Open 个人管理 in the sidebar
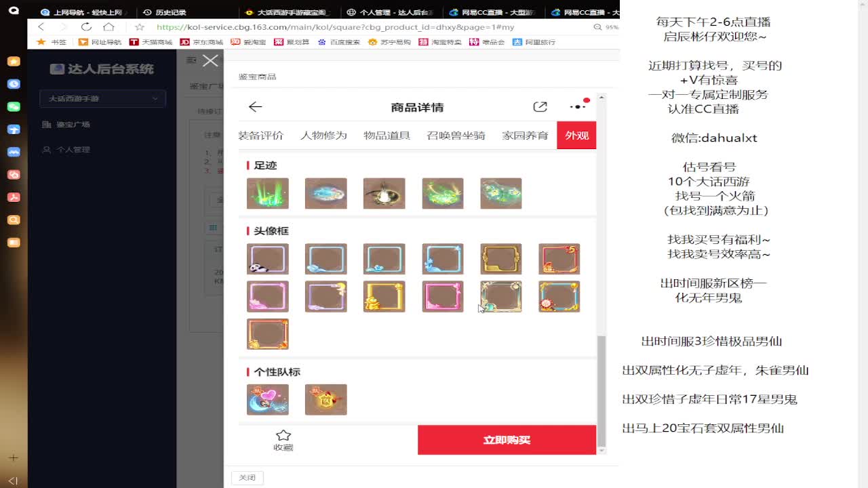 pos(66,149)
